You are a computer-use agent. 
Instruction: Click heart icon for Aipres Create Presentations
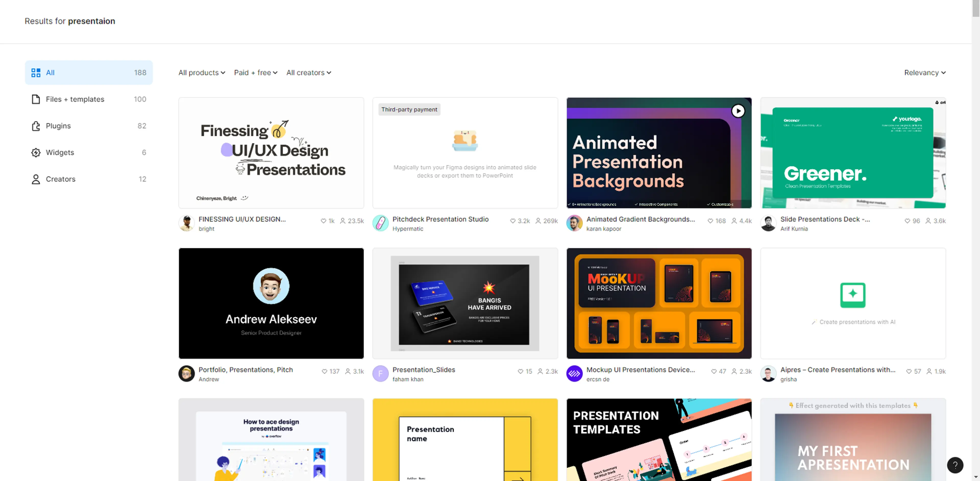point(909,371)
